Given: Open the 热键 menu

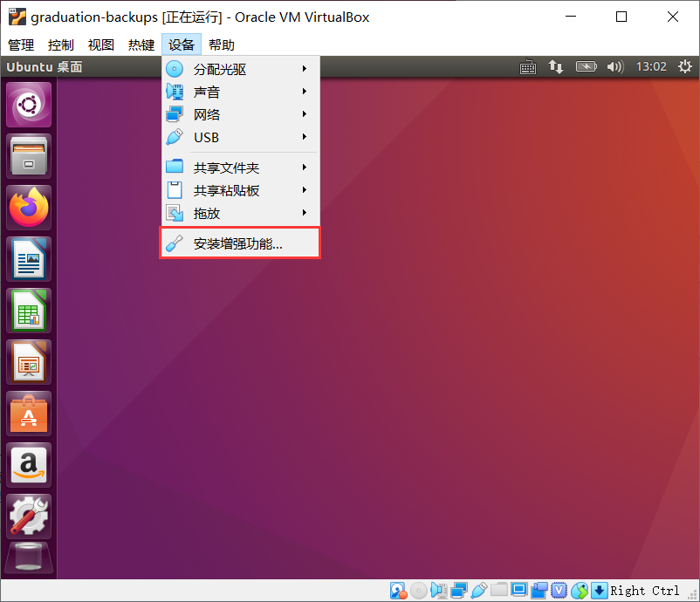Looking at the screenshot, I should point(141,44).
